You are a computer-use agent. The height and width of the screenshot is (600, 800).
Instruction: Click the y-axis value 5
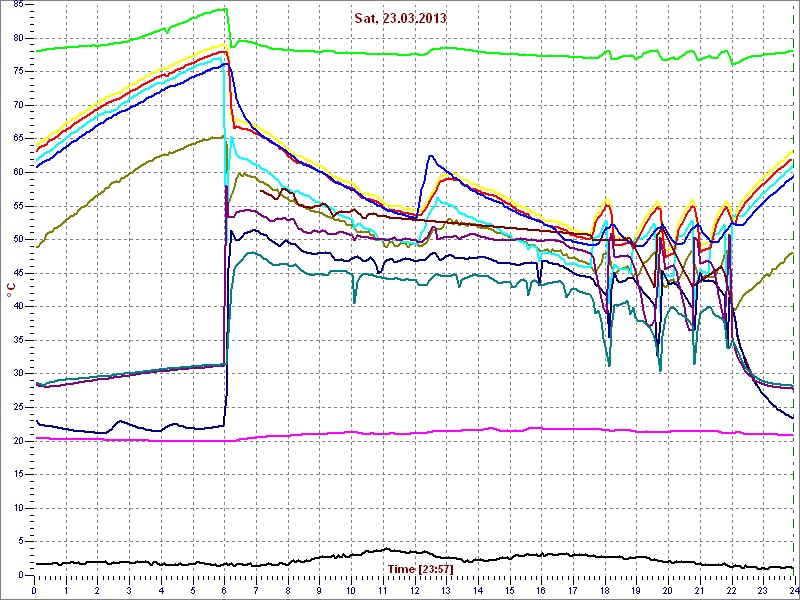point(21,541)
